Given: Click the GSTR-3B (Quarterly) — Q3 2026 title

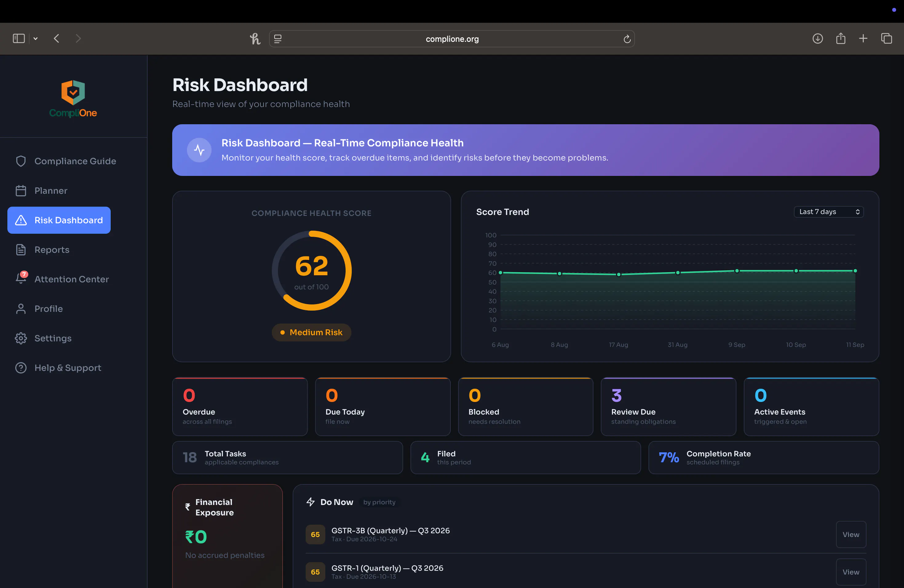Looking at the screenshot, I should [391, 530].
